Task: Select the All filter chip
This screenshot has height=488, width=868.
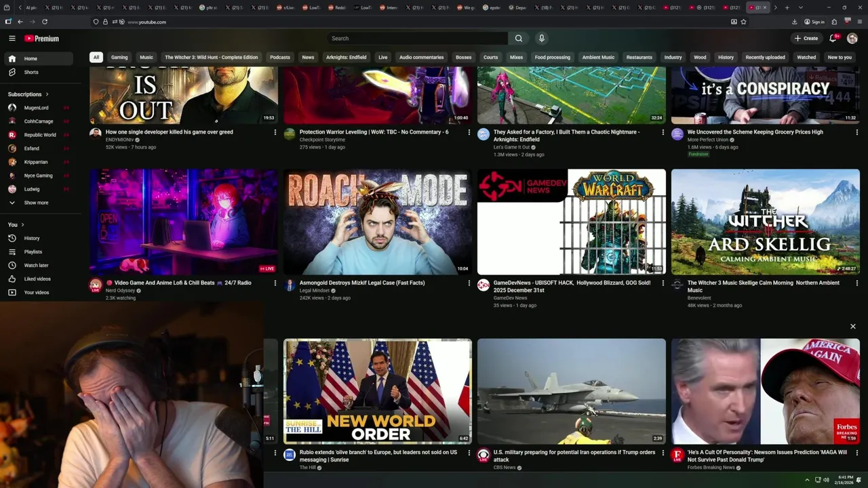Action: pos(96,58)
